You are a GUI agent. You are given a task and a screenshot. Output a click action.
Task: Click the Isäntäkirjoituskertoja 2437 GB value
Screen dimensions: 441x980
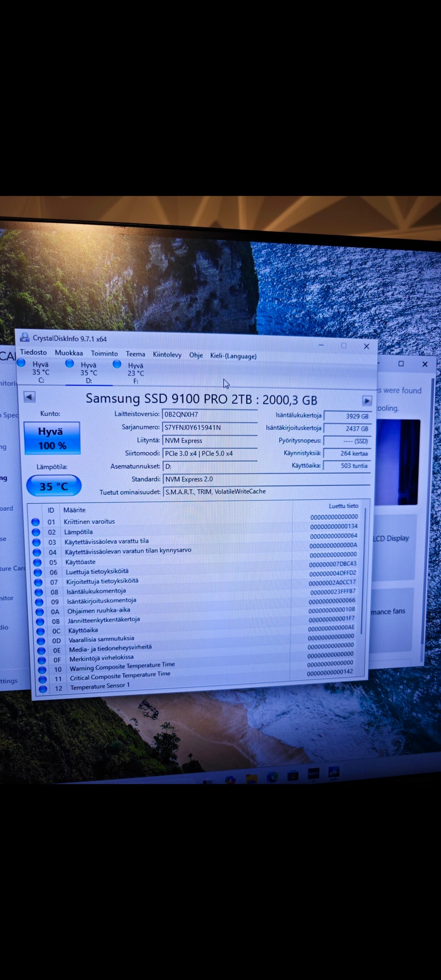click(x=347, y=429)
